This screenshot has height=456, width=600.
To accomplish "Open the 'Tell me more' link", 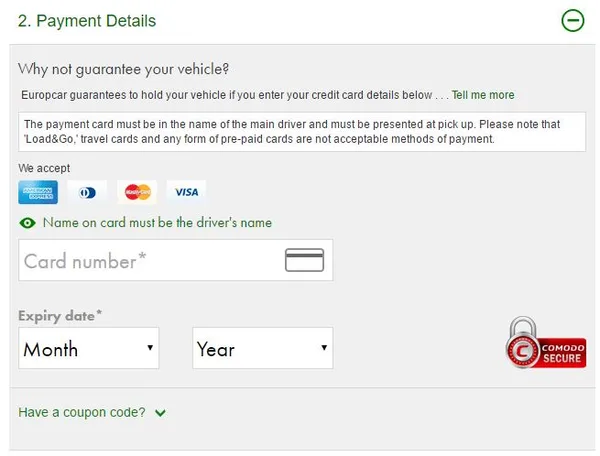I will (483, 95).
